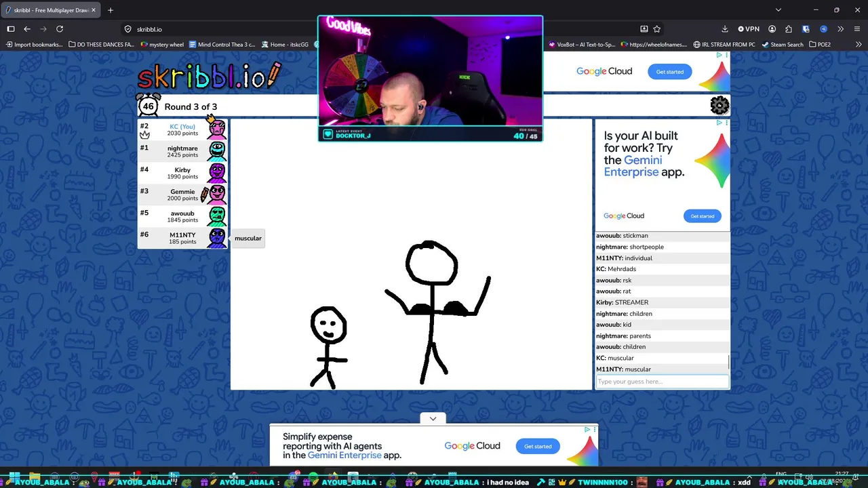This screenshot has width=868, height=488.
Task: Click the skribbl.io logo
Action: click(209, 76)
